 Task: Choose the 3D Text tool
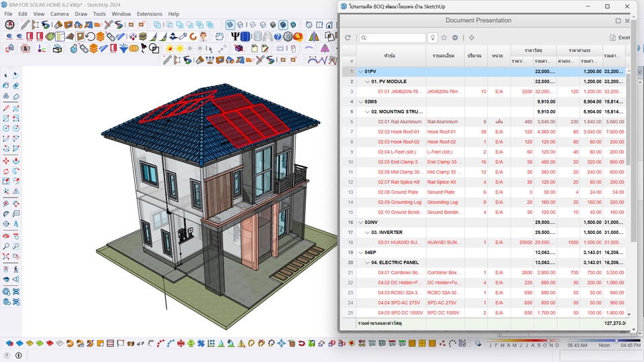point(15,224)
